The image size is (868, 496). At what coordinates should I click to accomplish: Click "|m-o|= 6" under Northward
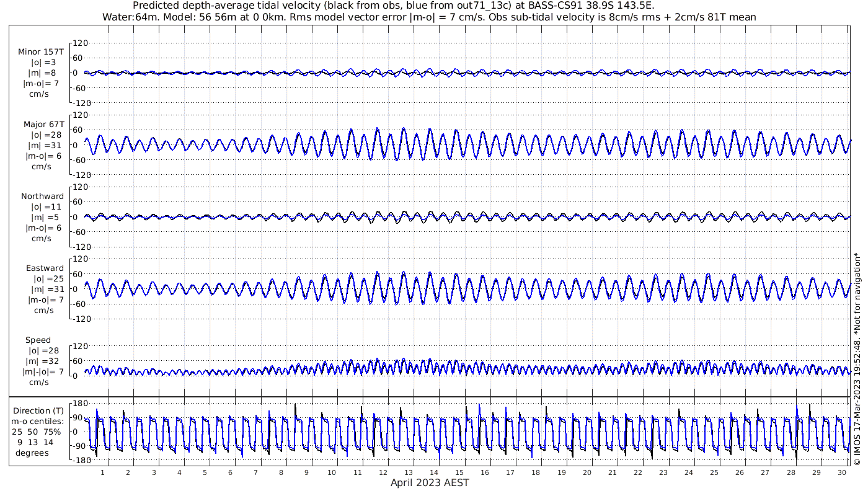44,228
